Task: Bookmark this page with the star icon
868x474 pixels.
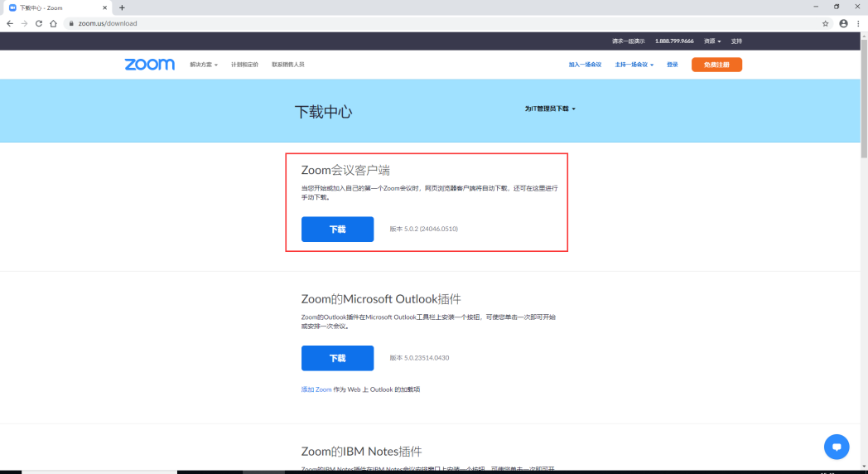Action: (826, 23)
